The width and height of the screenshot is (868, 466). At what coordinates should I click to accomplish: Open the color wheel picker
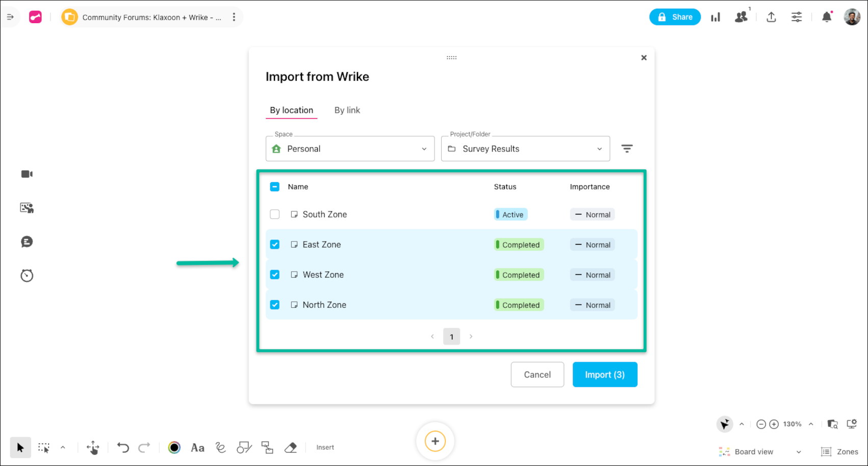coord(174,447)
